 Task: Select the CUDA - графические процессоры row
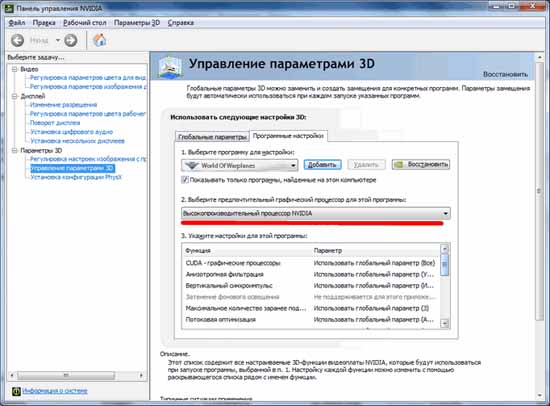click(x=311, y=263)
